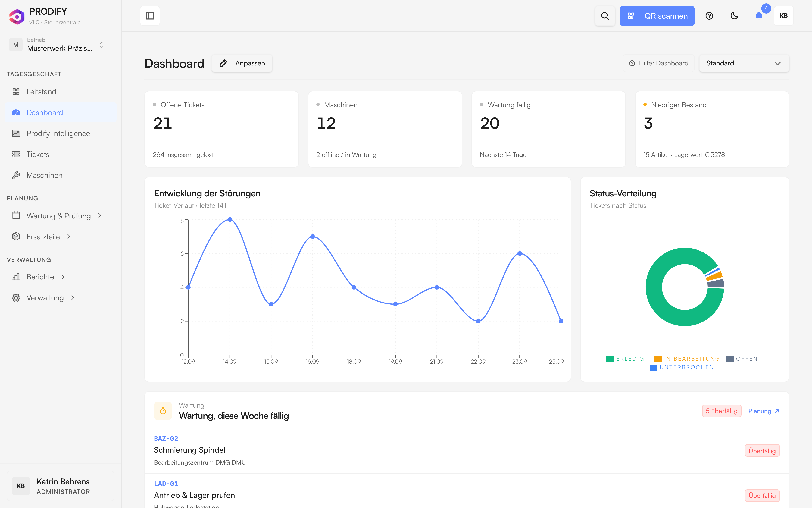This screenshot has height=508, width=812.
Task: Open the Niedriger Bestand card
Action: (x=712, y=129)
